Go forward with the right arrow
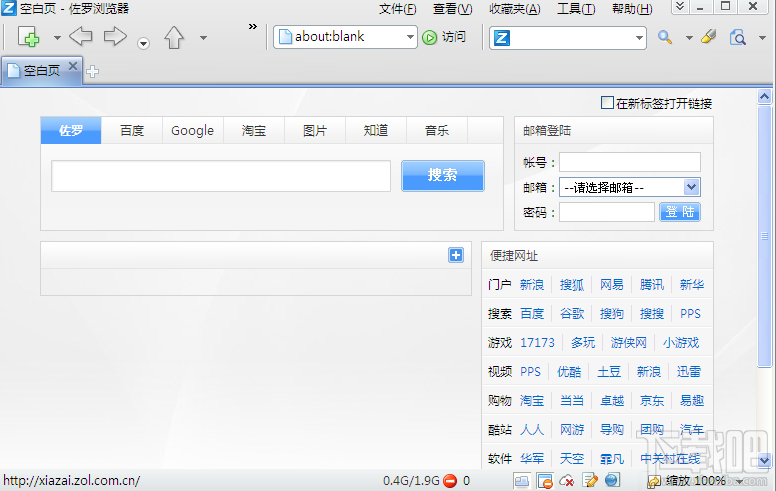The height and width of the screenshot is (491, 776). pyautogui.click(x=115, y=37)
